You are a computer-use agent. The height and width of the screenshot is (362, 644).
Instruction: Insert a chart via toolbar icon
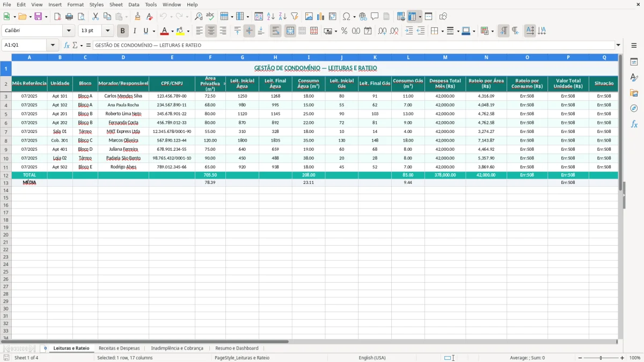click(321, 17)
